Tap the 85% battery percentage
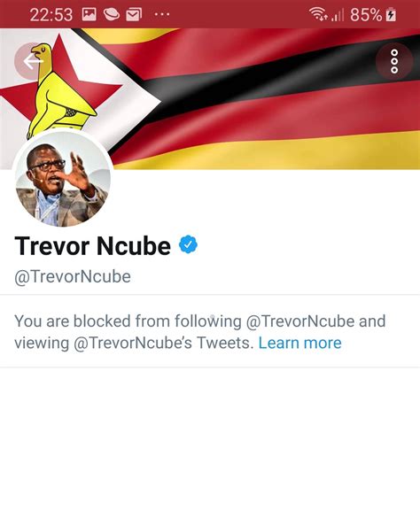420x518 pixels. pyautogui.click(x=366, y=15)
